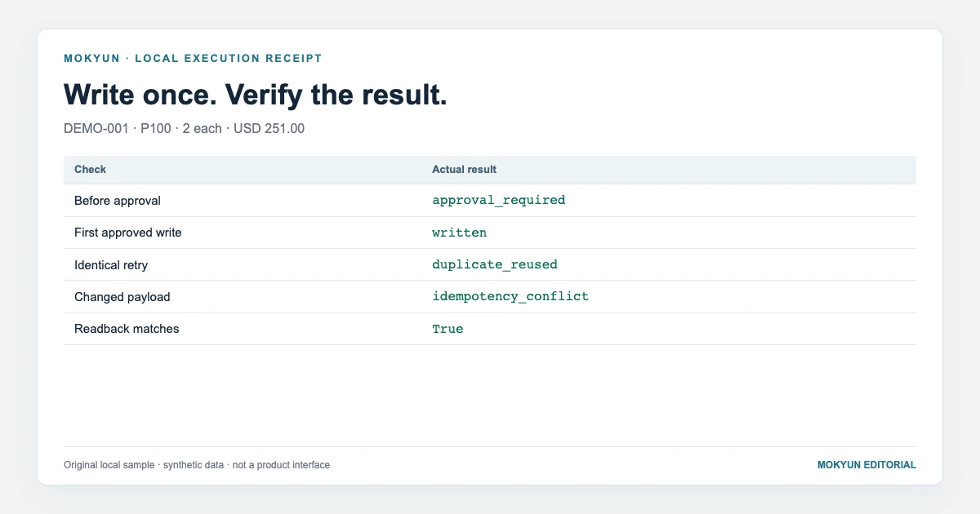This screenshot has height=514, width=980.
Task: Select the 'Changed payload' row label
Action: [x=122, y=297]
